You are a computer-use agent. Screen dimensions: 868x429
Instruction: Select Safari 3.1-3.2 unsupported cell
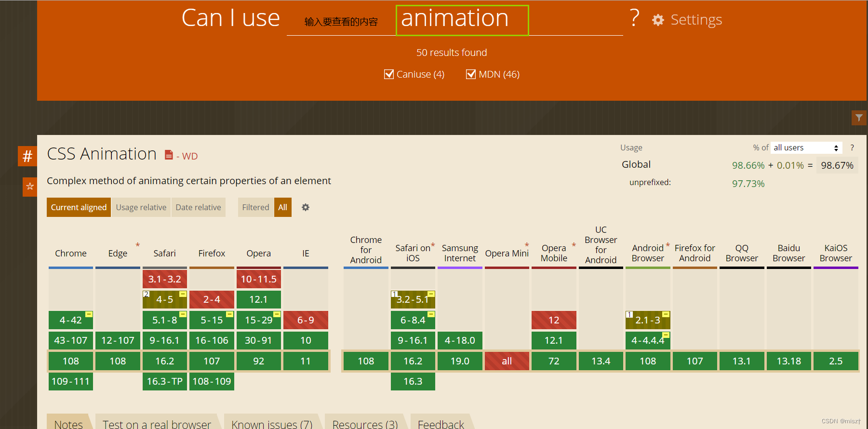(x=165, y=279)
